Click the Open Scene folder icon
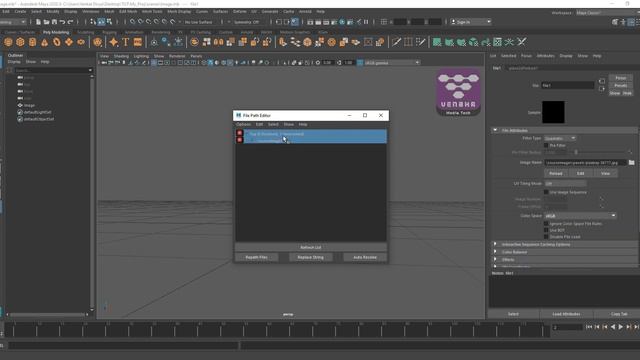The height and width of the screenshot is (360, 640). click(x=46, y=22)
